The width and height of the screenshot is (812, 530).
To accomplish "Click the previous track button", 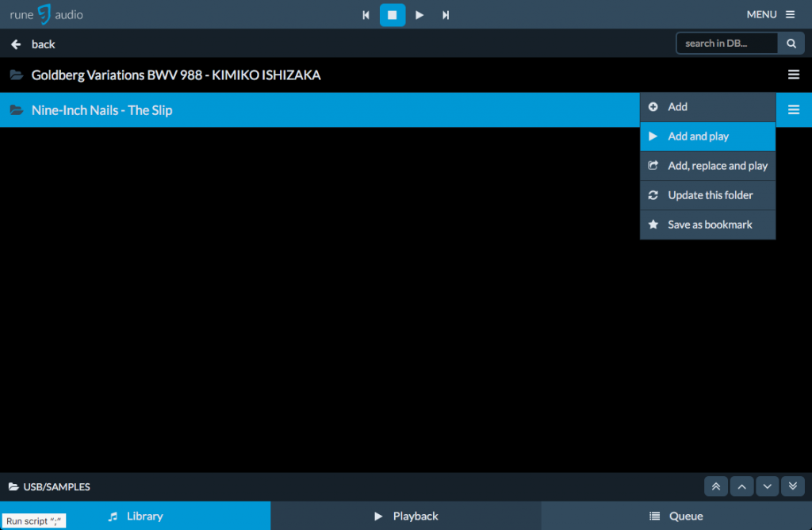I will point(366,15).
